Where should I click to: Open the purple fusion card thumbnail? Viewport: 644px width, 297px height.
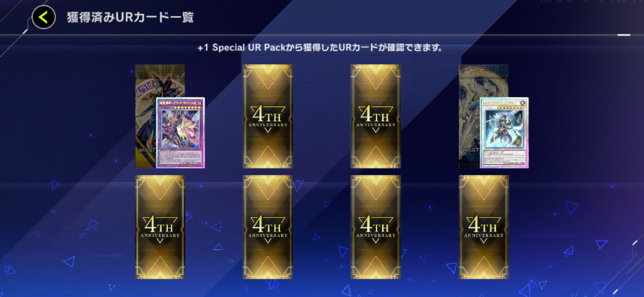pyautogui.click(x=181, y=133)
